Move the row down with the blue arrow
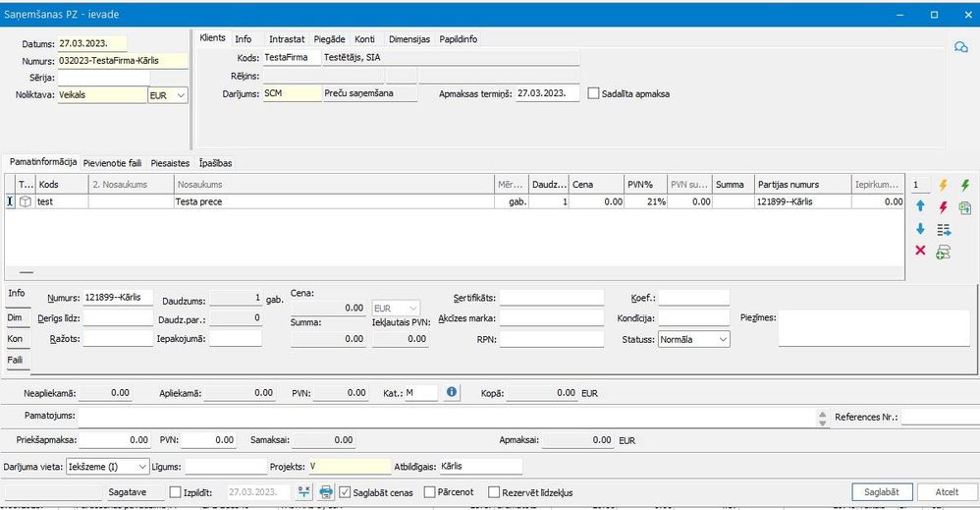This screenshot has width=980, height=510. [920, 229]
